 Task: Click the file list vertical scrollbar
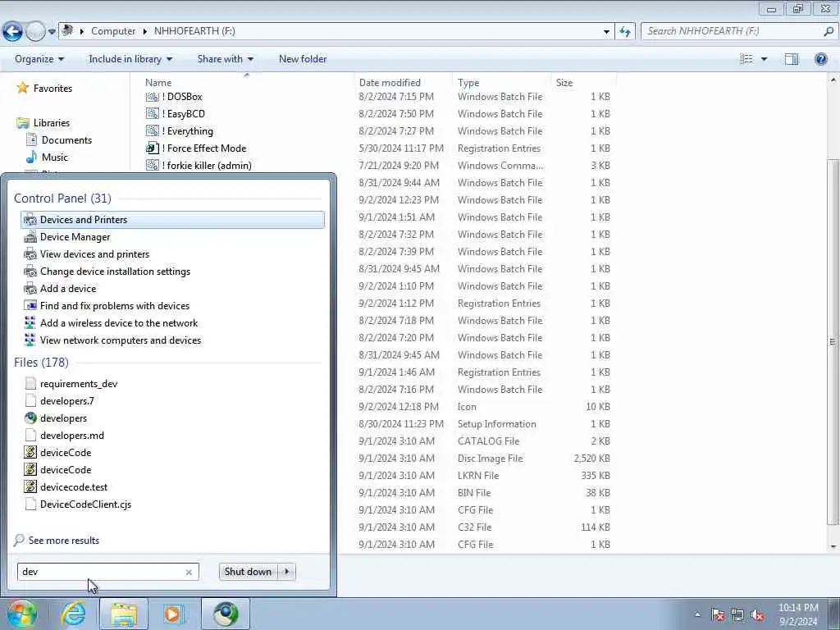[x=833, y=341]
